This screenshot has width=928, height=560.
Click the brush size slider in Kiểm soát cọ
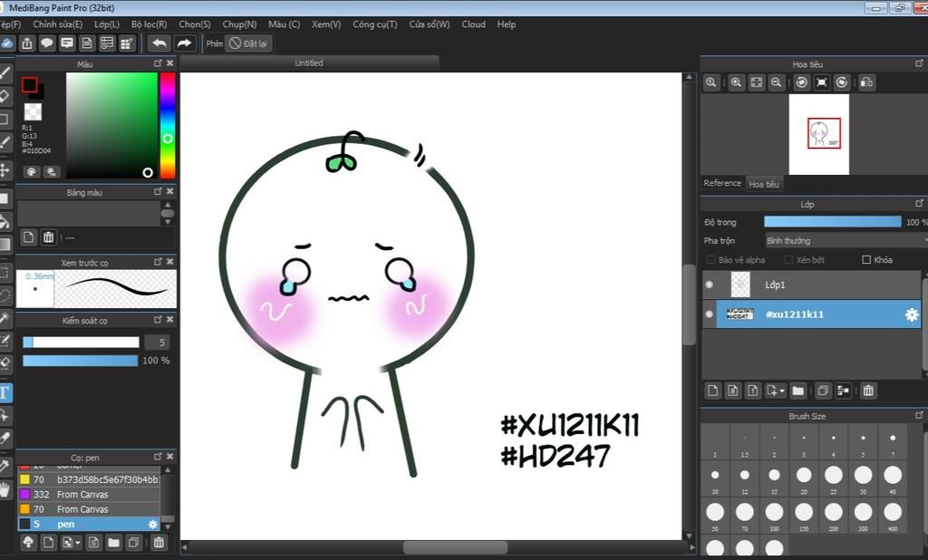[x=81, y=343]
